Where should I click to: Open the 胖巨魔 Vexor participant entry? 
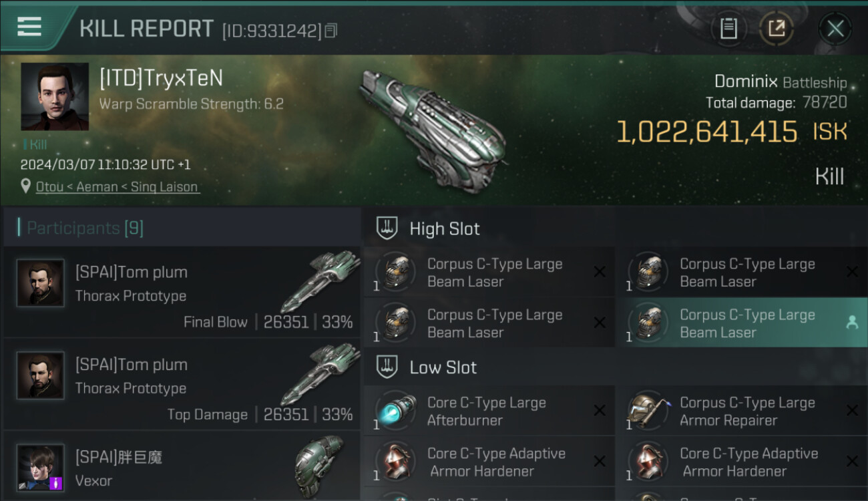coord(180,468)
